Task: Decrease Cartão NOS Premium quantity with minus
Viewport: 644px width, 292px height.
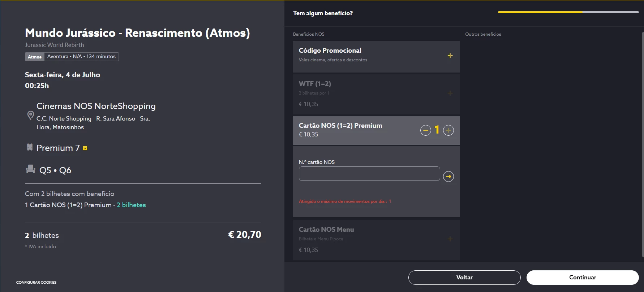Action: [425, 130]
